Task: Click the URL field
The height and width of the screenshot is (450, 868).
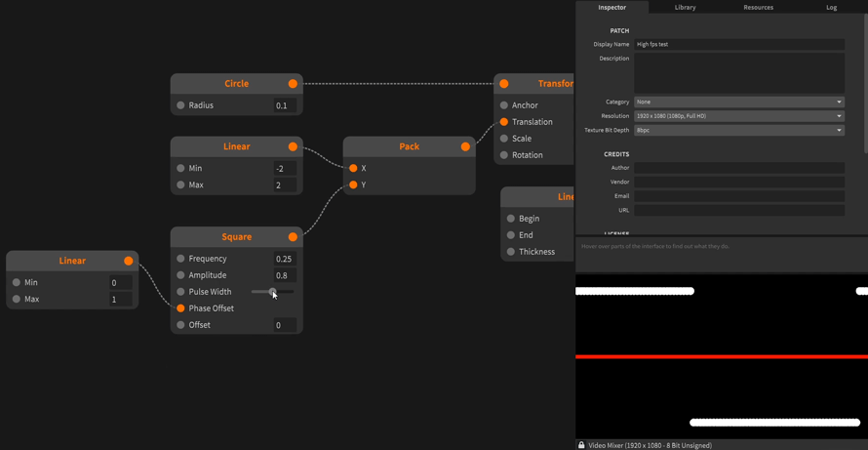Action: click(739, 211)
